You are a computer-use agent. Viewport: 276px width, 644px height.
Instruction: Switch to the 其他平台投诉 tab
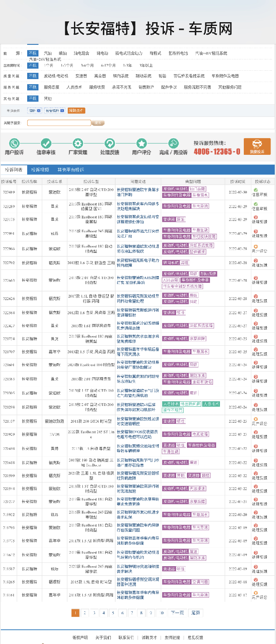[x=71, y=169]
